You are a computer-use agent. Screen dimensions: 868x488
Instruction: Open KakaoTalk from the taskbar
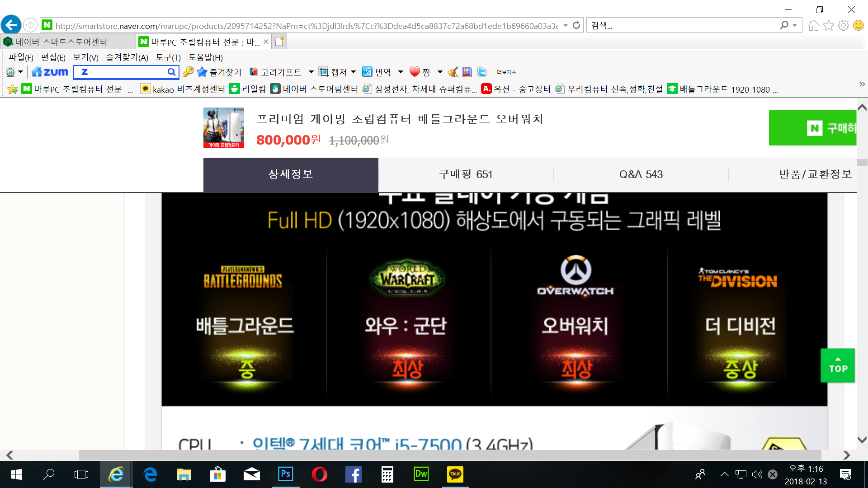pyautogui.click(x=455, y=474)
